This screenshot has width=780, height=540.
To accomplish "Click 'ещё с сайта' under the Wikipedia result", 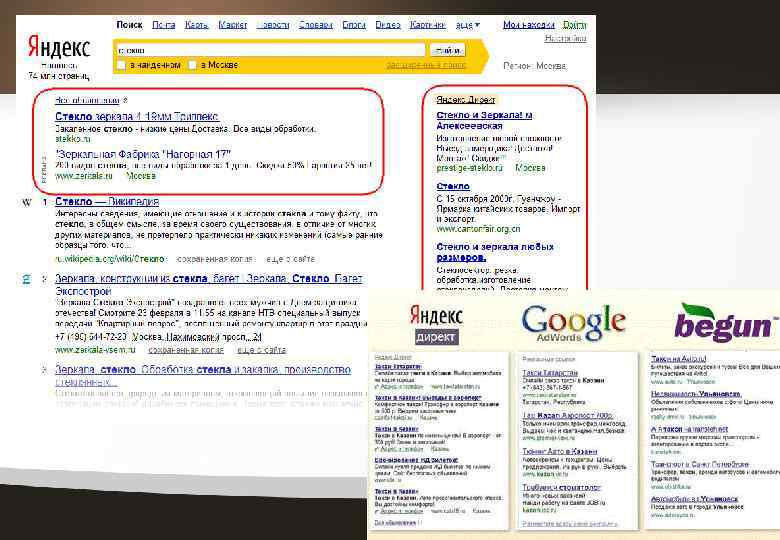I will (x=290, y=259).
